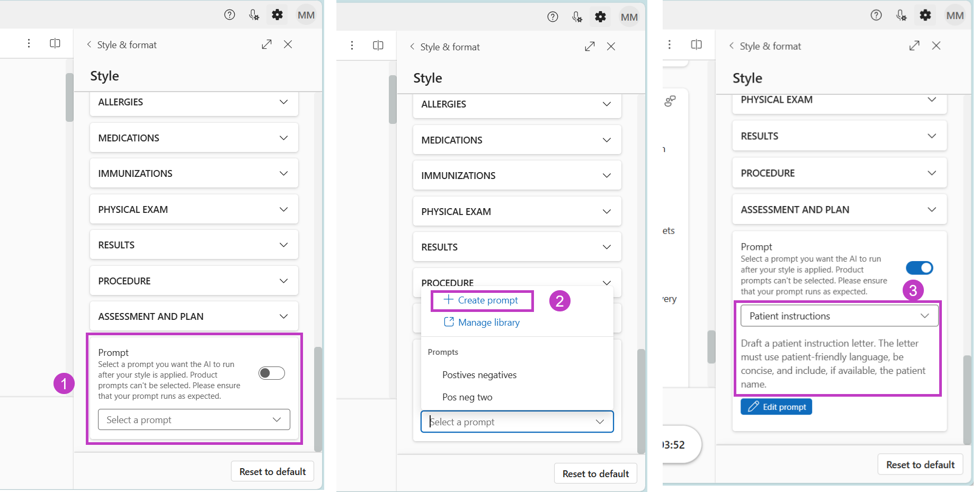The width and height of the screenshot is (980, 492).
Task: Enable the Prompt toggle in the first panel
Action: (x=271, y=373)
